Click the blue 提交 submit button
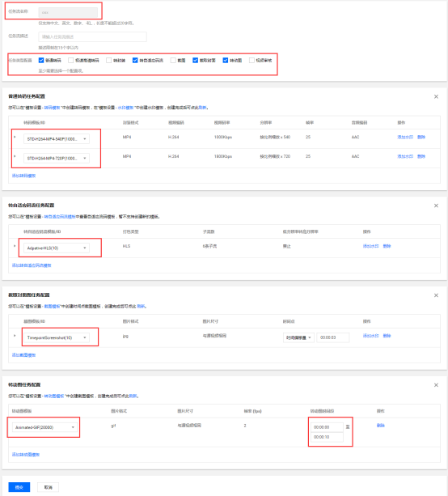Image resolution: width=448 pixels, height=496 pixels. coord(19,487)
